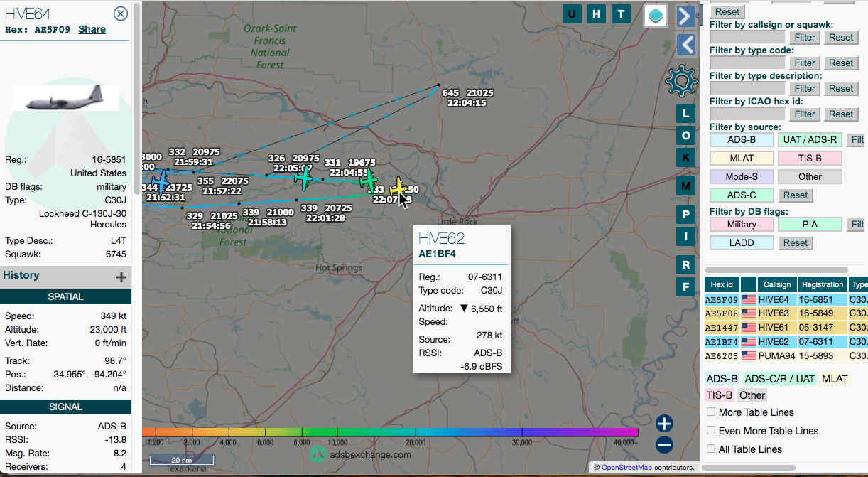Zoom in on the map with the plus button
Image resolution: width=868 pixels, height=477 pixels.
[x=664, y=424]
